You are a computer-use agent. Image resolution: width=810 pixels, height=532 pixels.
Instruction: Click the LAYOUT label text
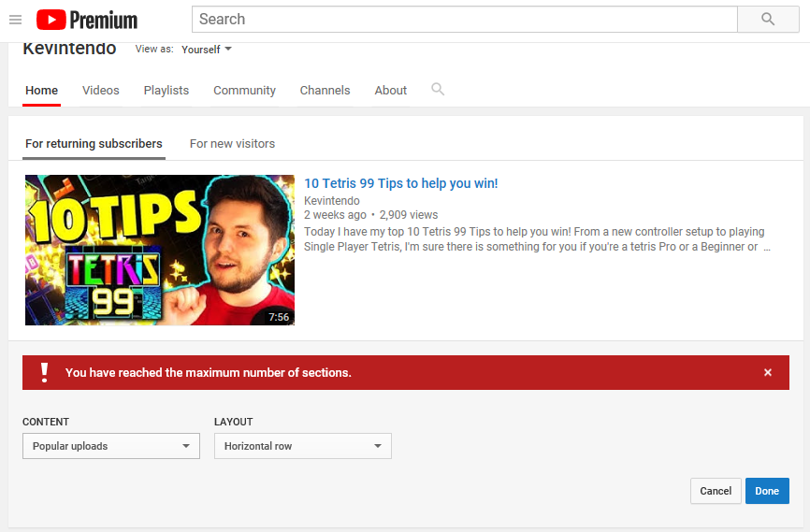234,422
